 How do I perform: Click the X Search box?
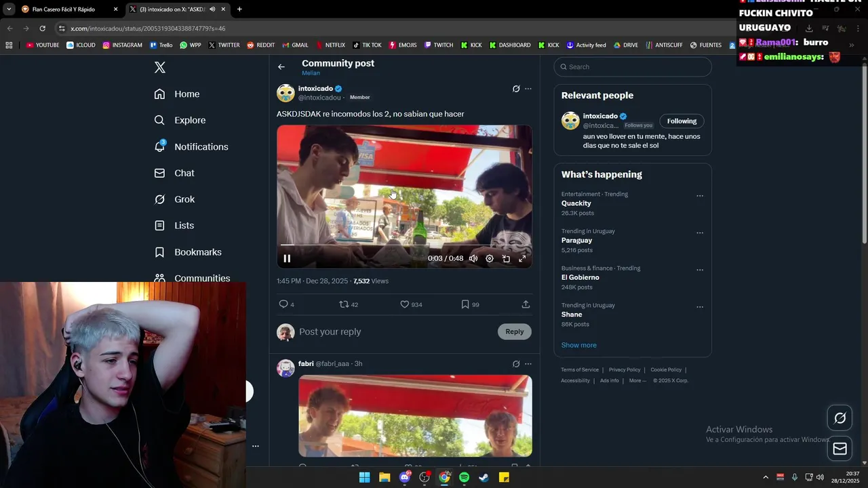[633, 66]
